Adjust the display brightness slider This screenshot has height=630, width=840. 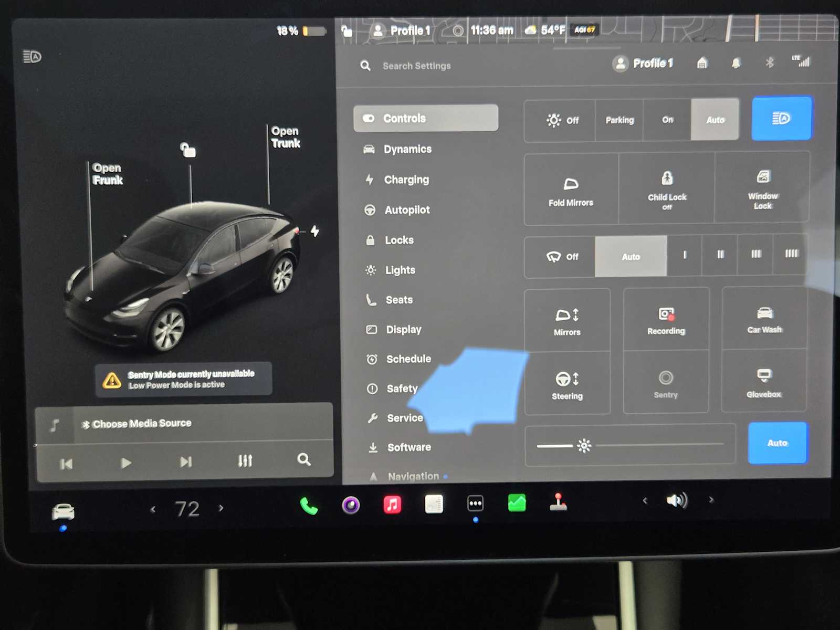[x=584, y=446]
